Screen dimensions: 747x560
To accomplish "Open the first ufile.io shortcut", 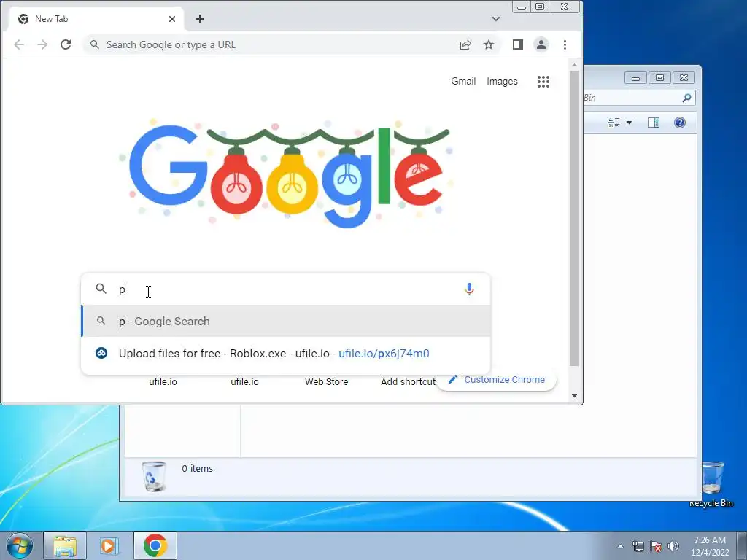I will point(163,382).
